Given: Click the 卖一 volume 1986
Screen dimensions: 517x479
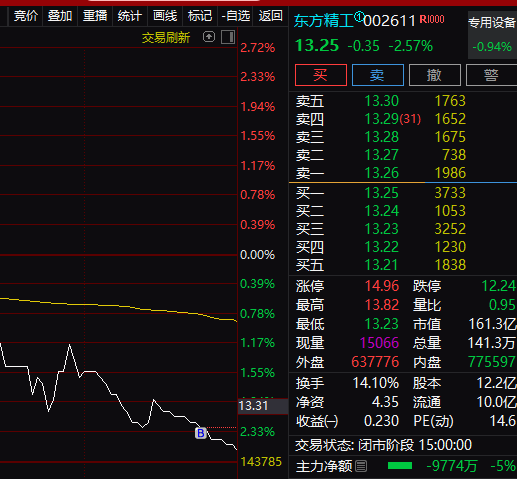Looking at the screenshot, I should [x=450, y=173].
